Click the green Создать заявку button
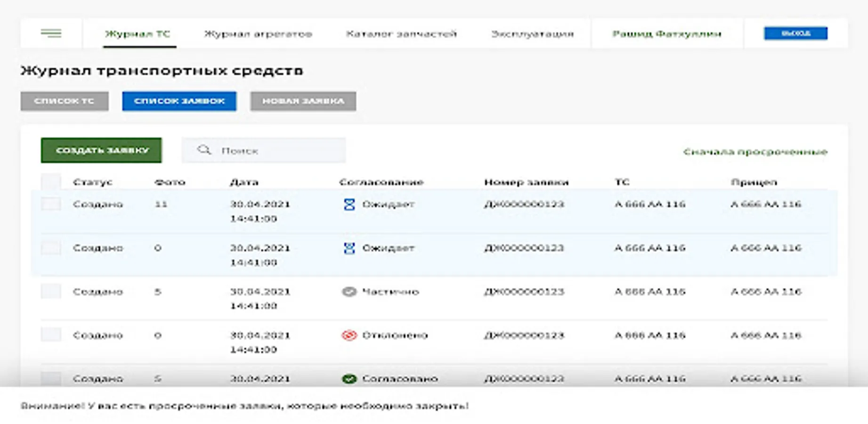 (x=101, y=150)
